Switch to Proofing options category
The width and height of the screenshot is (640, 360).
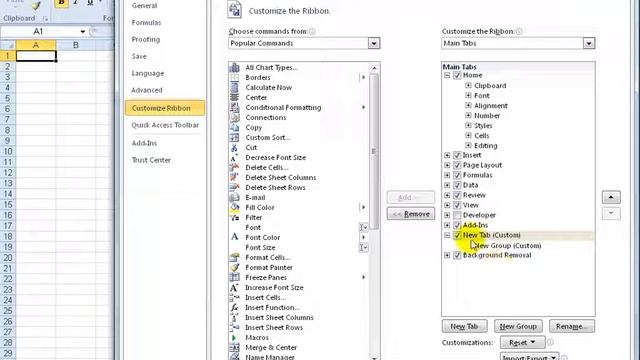click(146, 39)
